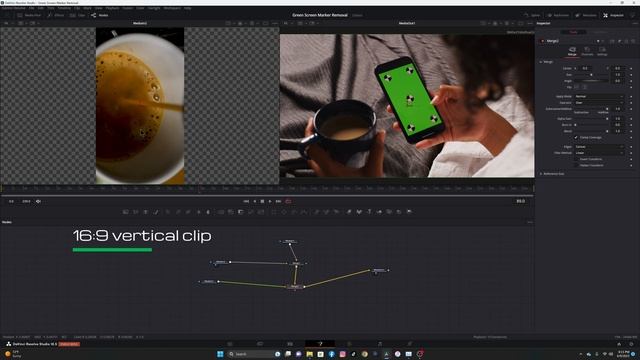Viewport: 640px width, 360px height.
Task: Add a Text+ node from the toolbar
Action: [x=146, y=212]
